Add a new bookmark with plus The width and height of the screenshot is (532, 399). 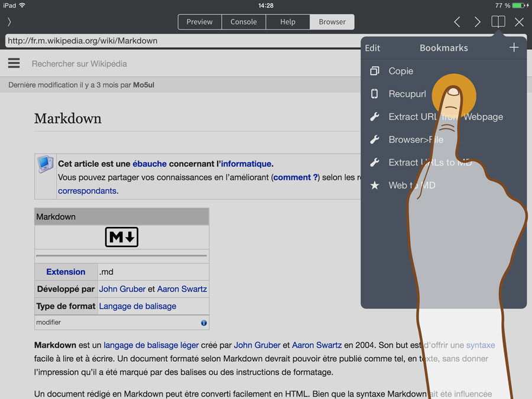tap(514, 47)
